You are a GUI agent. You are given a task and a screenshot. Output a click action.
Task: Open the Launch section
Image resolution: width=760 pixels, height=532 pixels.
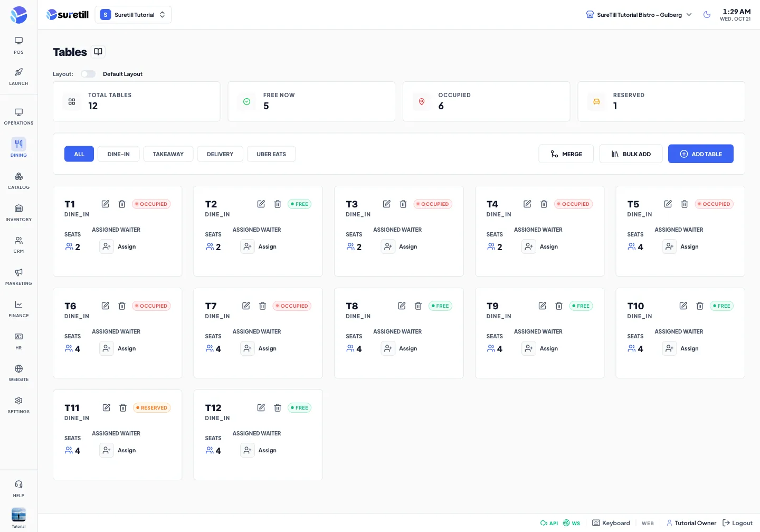click(18, 77)
